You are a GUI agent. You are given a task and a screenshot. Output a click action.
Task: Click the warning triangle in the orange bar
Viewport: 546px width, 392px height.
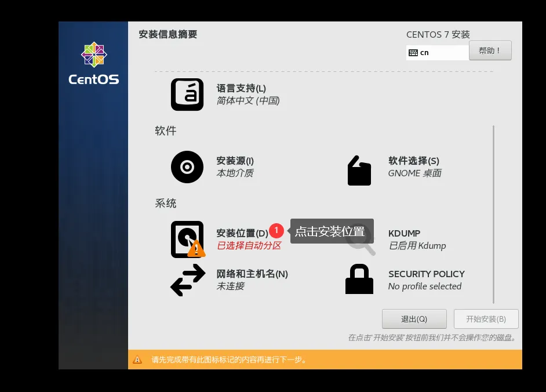pyautogui.click(x=137, y=360)
